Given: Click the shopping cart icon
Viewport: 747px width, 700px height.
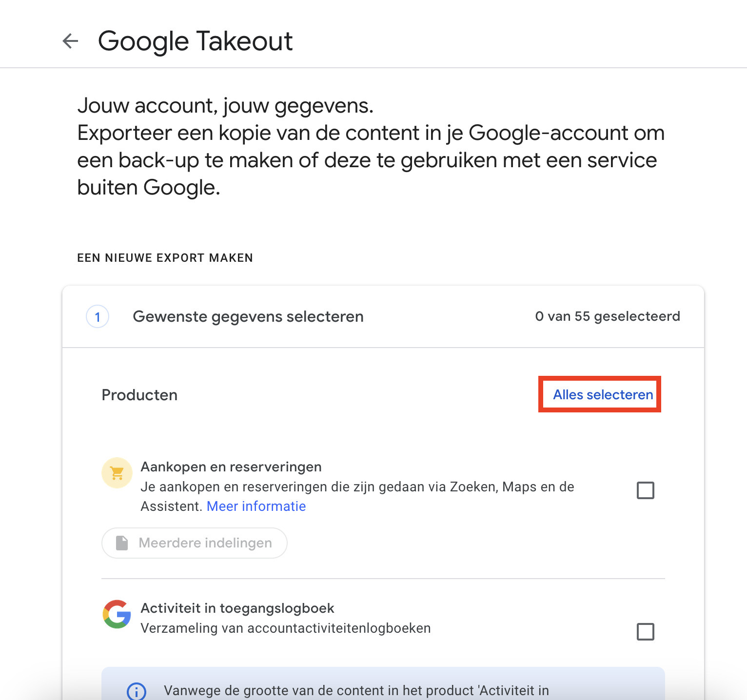Looking at the screenshot, I should [x=117, y=473].
